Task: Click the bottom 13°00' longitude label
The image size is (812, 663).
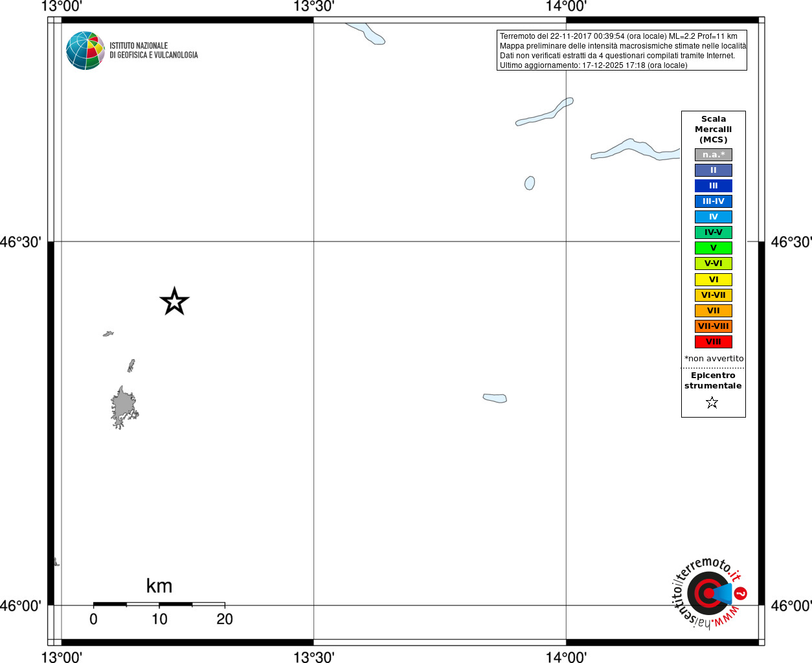Action: [62, 657]
